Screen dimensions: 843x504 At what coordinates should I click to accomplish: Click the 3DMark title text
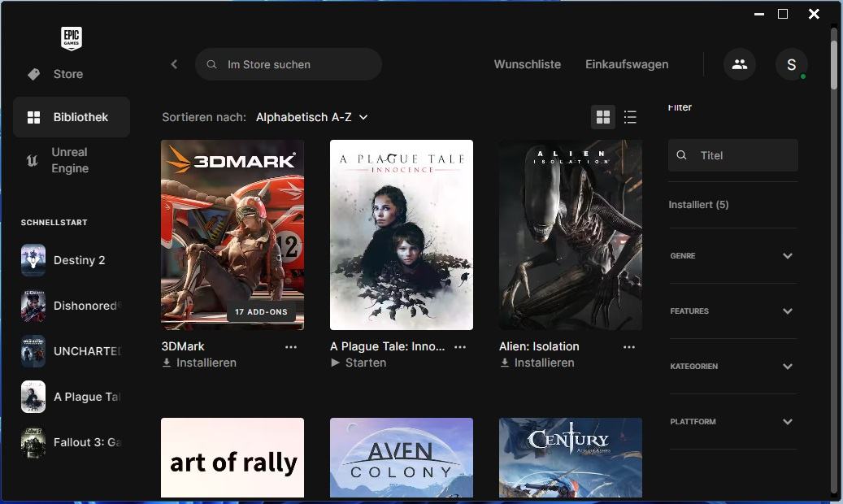tap(183, 346)
